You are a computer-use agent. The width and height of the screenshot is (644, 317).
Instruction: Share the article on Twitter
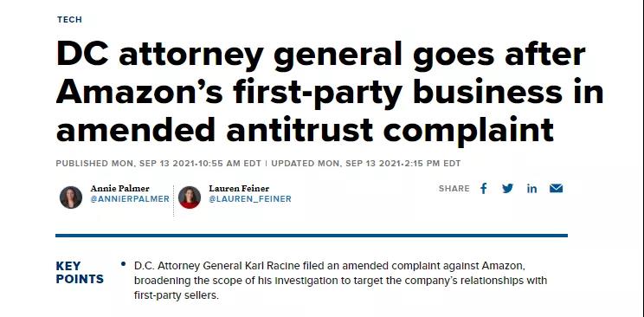[x=507, y=188]
